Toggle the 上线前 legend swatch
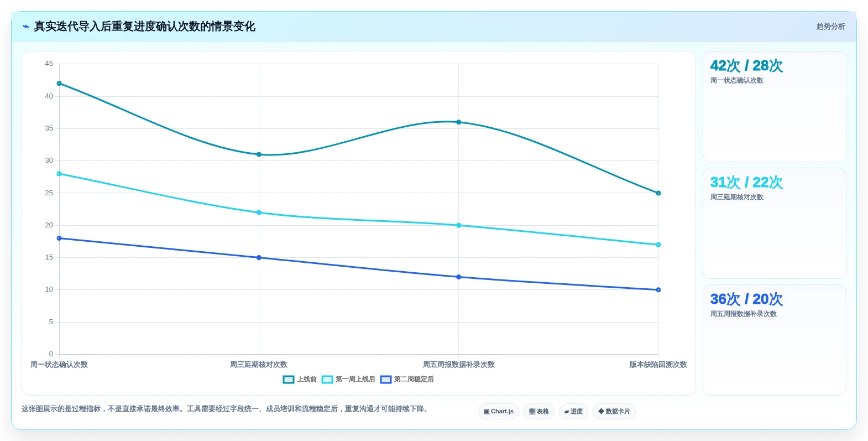This screenshot has width=868, height=441. (288, 380)
